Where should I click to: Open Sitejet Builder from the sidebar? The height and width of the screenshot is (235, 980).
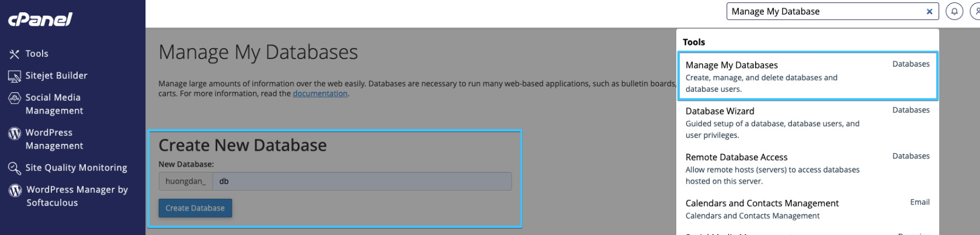tap(56, 75)
